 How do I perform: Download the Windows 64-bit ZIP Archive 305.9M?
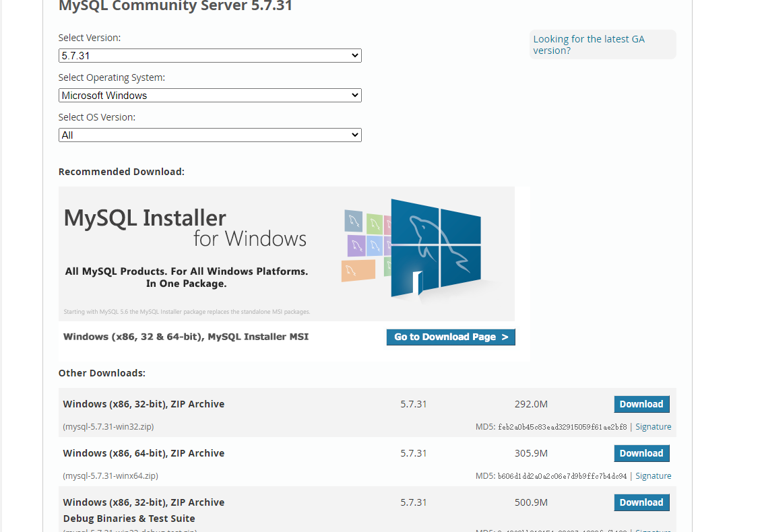click(641, 453)
